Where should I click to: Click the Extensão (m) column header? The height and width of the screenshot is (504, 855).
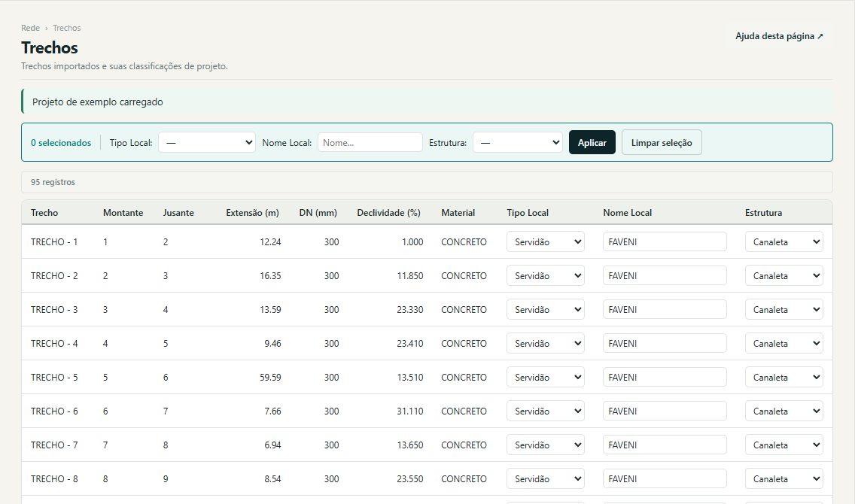(x=252, y=212)
